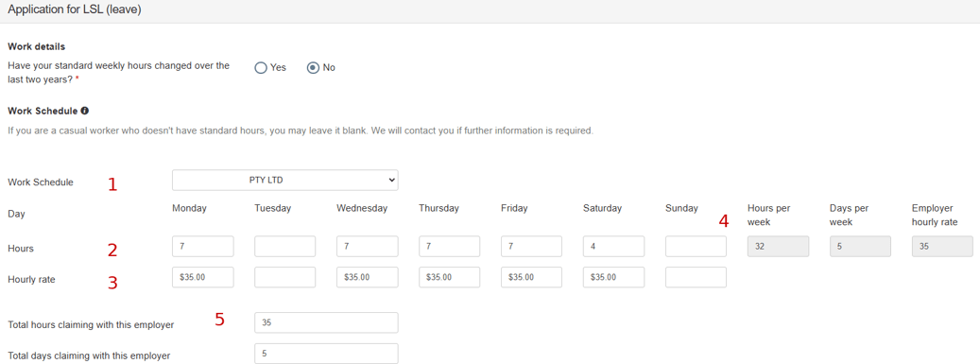The width and height of the screenshot is (980, 364).
Task: Click the Tuesday hours field
Action: point(285,247)
